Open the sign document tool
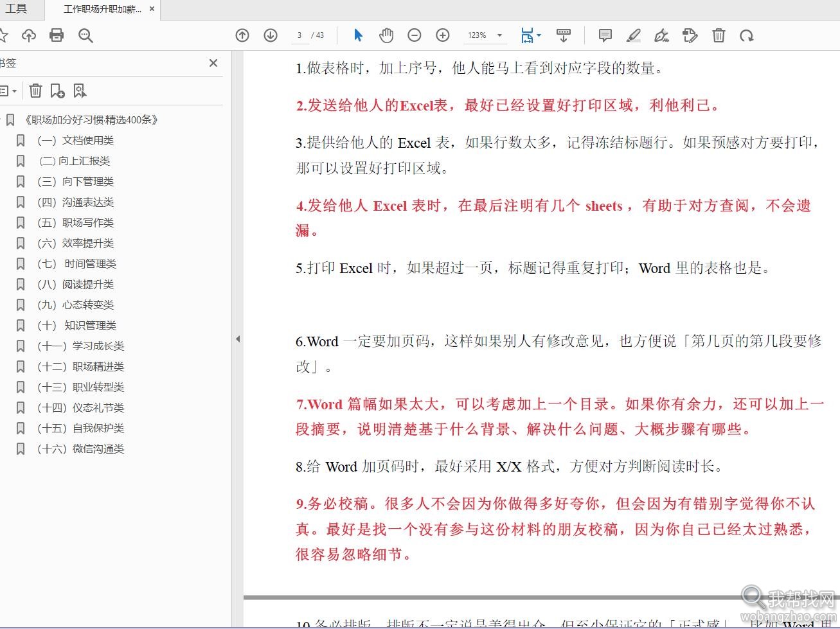The image size is (840, 629). pos(661,35)
